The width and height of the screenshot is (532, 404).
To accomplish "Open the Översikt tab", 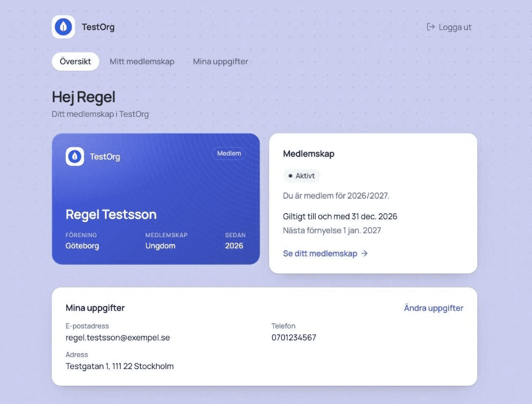I will pyautogui.click(x=75, y=62).
